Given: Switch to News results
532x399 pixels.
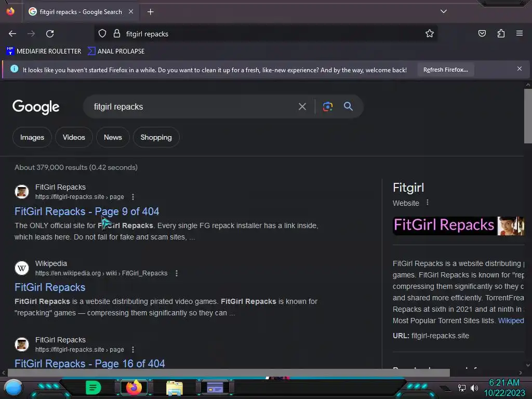Looking at the screenshot, I should [x=113, y=137].
